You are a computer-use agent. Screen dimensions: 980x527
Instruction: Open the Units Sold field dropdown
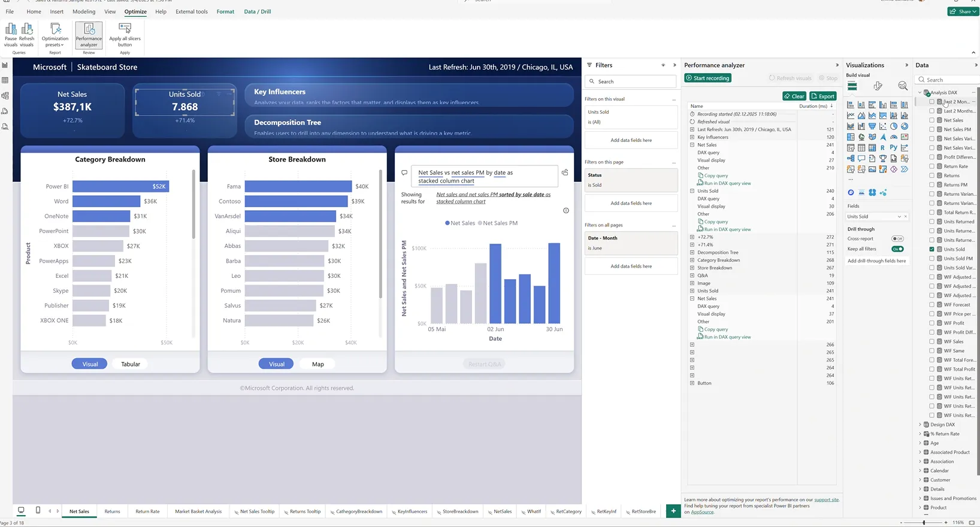click(899, 217)
